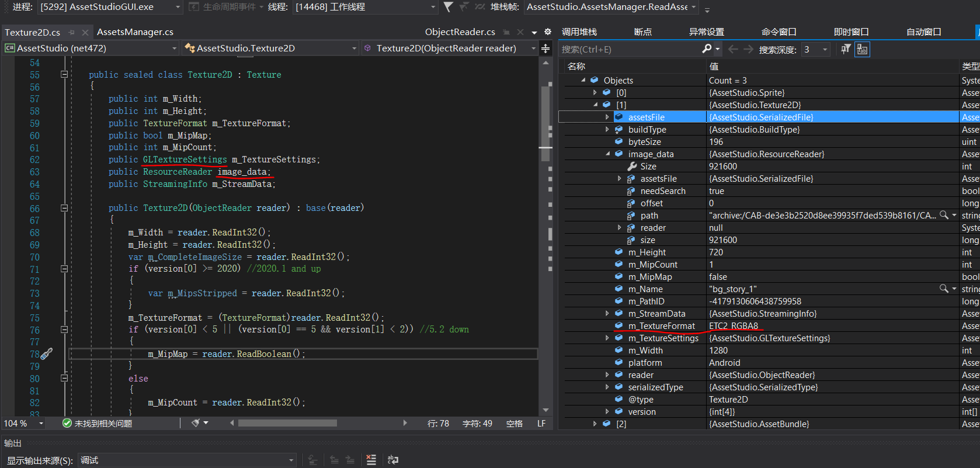Click the thread filter funnel icon
Image resolution: width=980 pixels, height=468 pixels.
click(448, 7)
